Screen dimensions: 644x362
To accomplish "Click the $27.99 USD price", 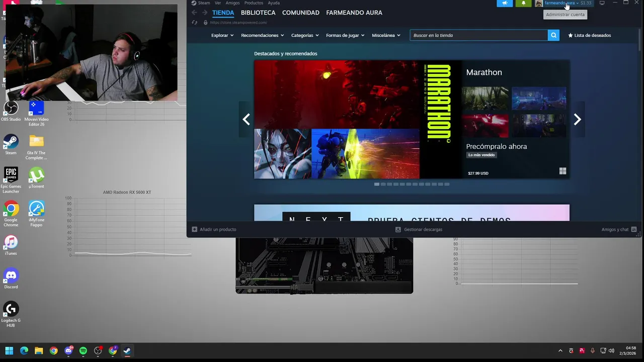I will click(x=478, y=173).
